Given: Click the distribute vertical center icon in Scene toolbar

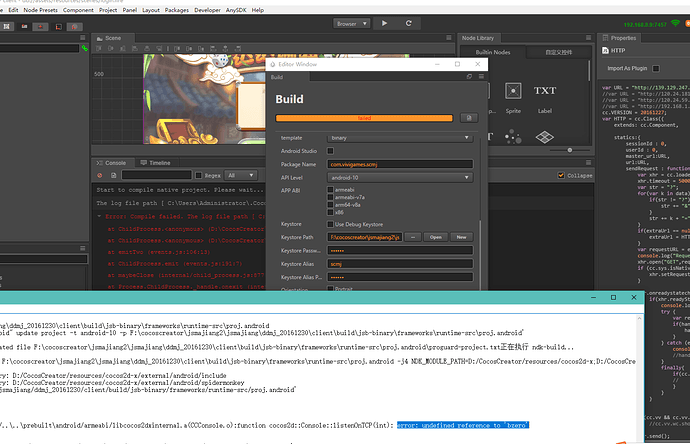Looking at the screenshot, I should pos(189,48).
